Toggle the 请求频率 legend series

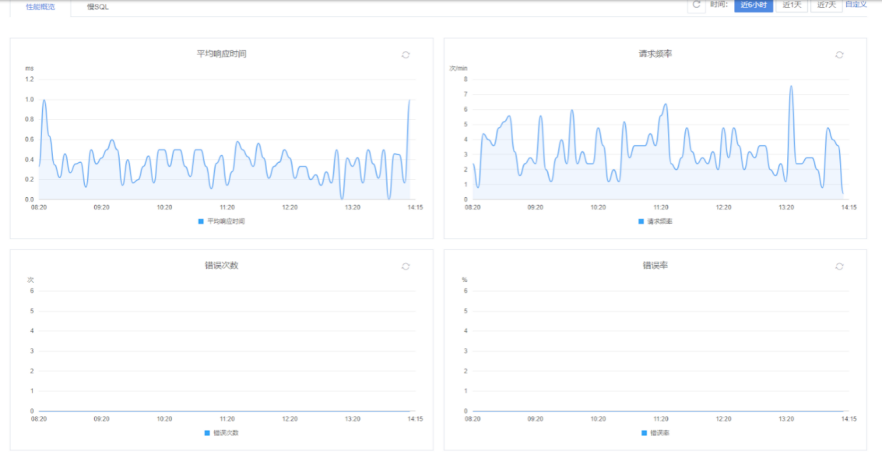[655, 221]
